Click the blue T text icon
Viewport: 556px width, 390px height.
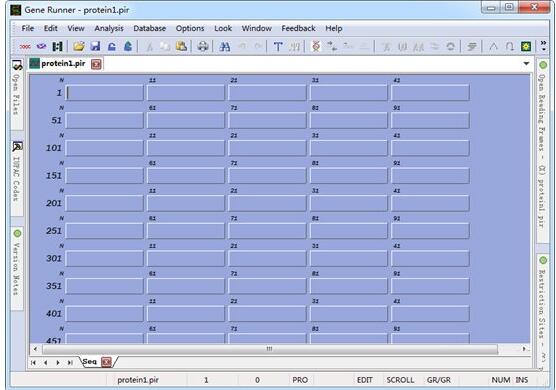pos(278,46)
